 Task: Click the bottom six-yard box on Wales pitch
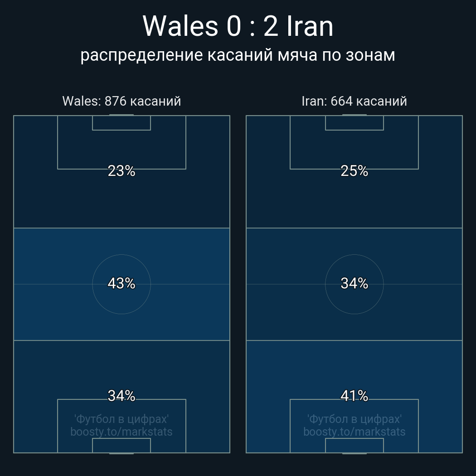(x=121, y=446)
